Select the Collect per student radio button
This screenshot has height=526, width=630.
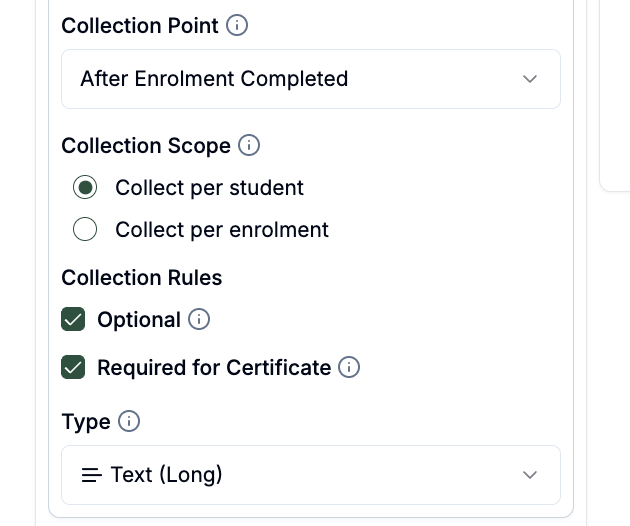point(85,187)
